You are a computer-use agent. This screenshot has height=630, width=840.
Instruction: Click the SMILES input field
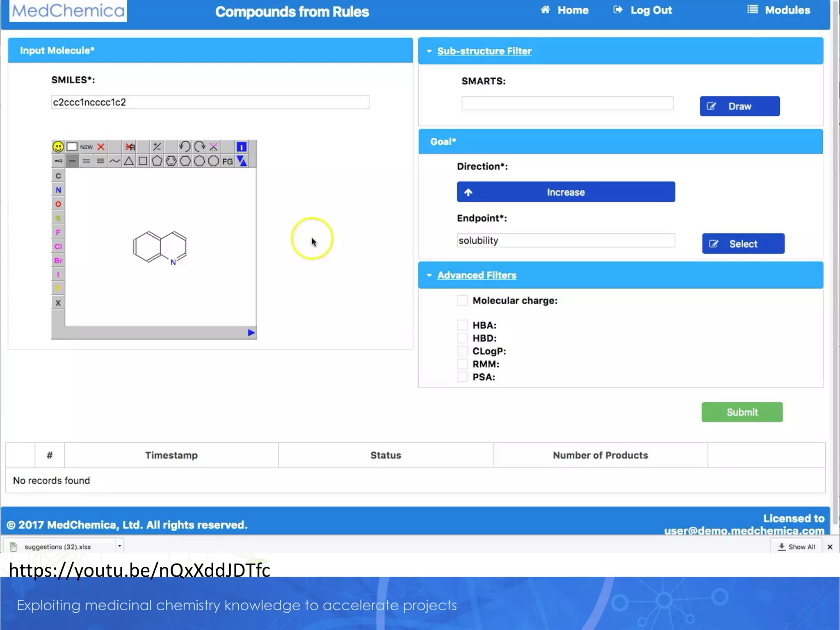(210, 102)
